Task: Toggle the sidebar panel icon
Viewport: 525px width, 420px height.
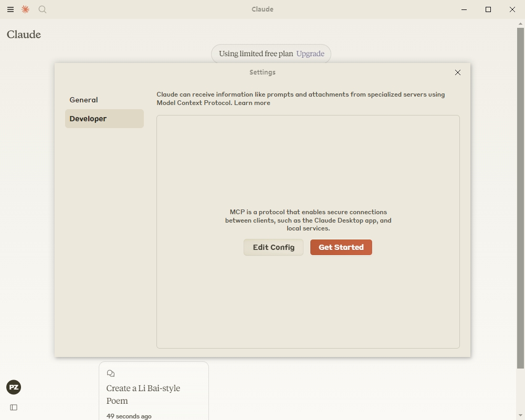Action: pyautogui.click(x=14, y=407)
